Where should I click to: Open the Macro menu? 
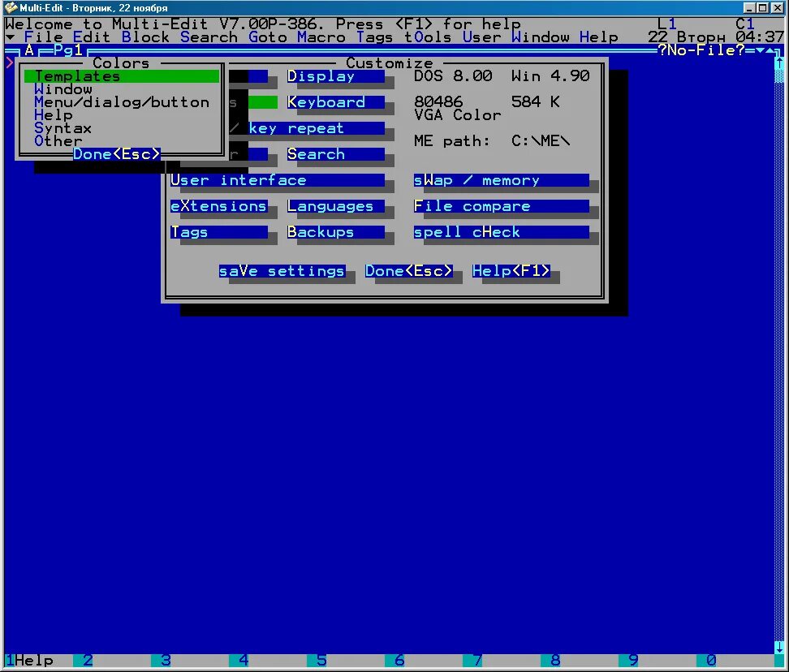click(321, 37)
